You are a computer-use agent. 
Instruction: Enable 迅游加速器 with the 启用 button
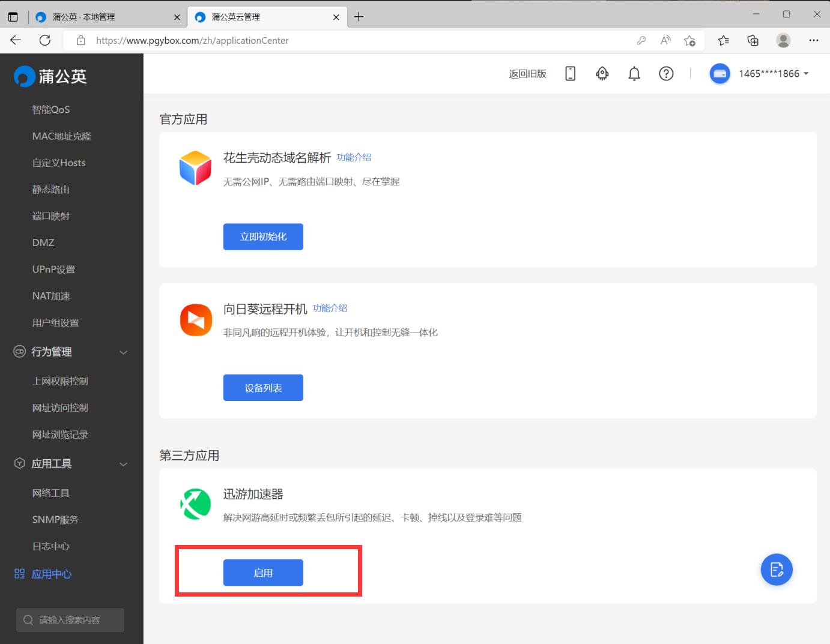[263, 572]
